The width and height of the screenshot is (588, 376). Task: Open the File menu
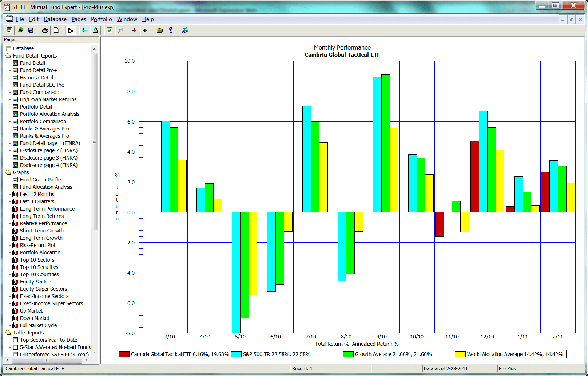[20, 19]
